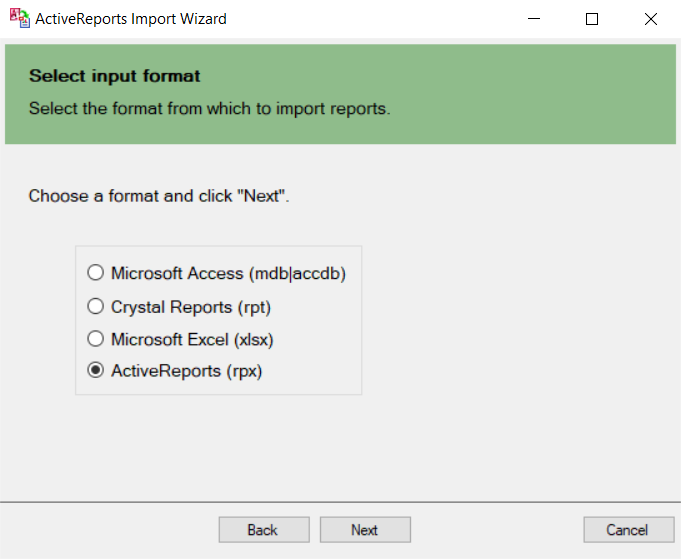Minimize the Import Wizard window
Screen dimensions: 681x559
tap(534, 19)
